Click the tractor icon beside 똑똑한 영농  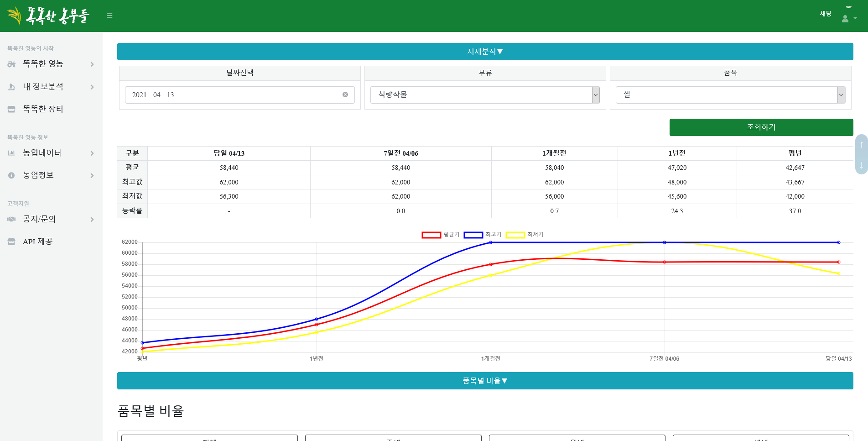click(11, 64)
